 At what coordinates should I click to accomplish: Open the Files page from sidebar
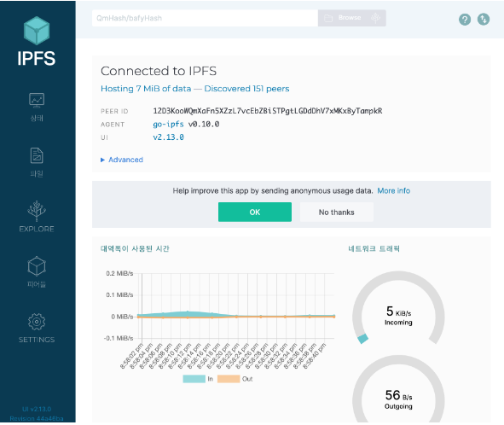37,162
